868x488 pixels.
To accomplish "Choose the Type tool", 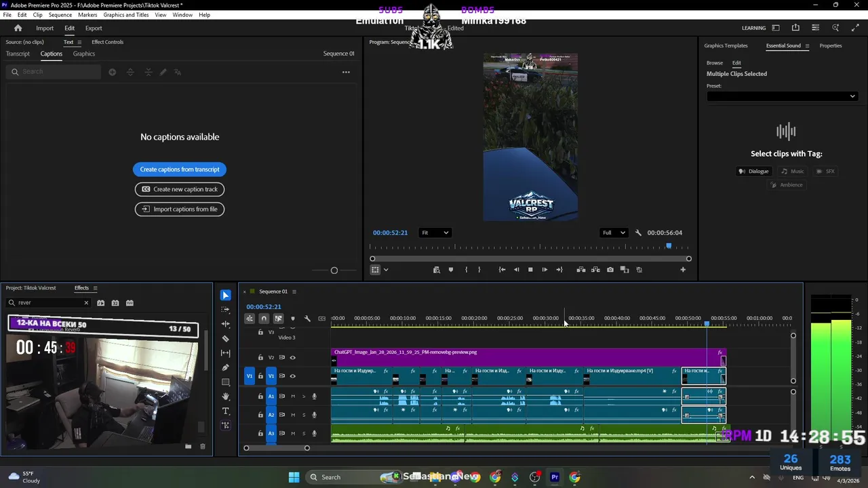I will coord(226,411).
